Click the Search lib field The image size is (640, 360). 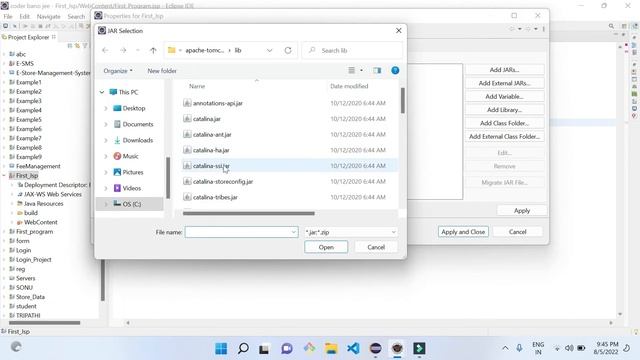(x=352, y=50)
